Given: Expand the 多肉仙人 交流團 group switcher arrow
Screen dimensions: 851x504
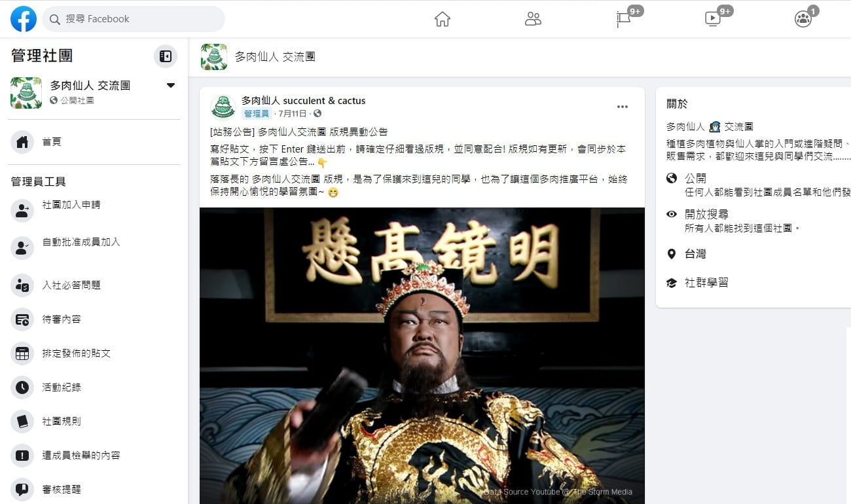Looking at the screenshot, I should pyautogui.click(x=171, y=85).
